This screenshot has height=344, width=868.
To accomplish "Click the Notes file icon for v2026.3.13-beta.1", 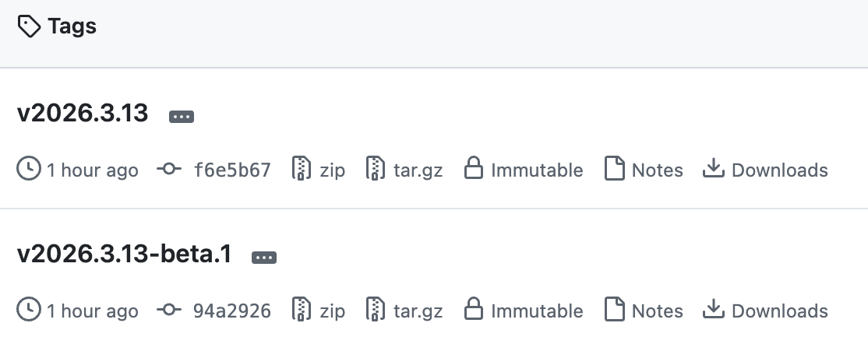I will coord(615,311).
